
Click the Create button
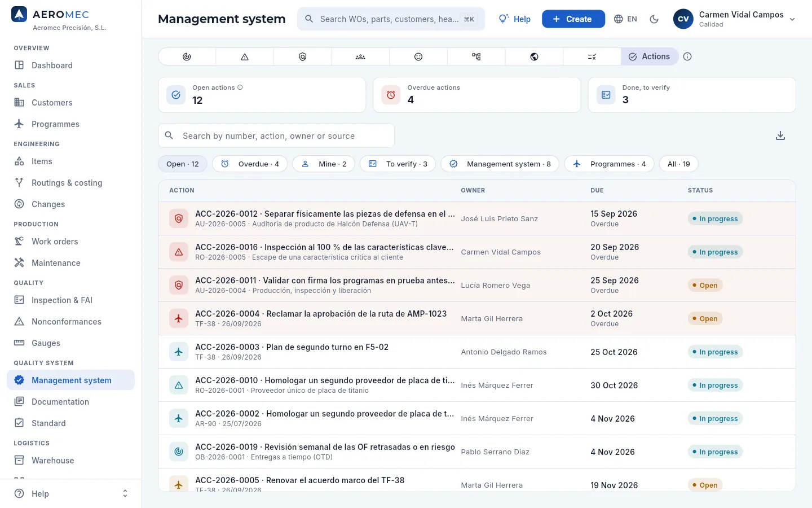(x=573, y=19)
